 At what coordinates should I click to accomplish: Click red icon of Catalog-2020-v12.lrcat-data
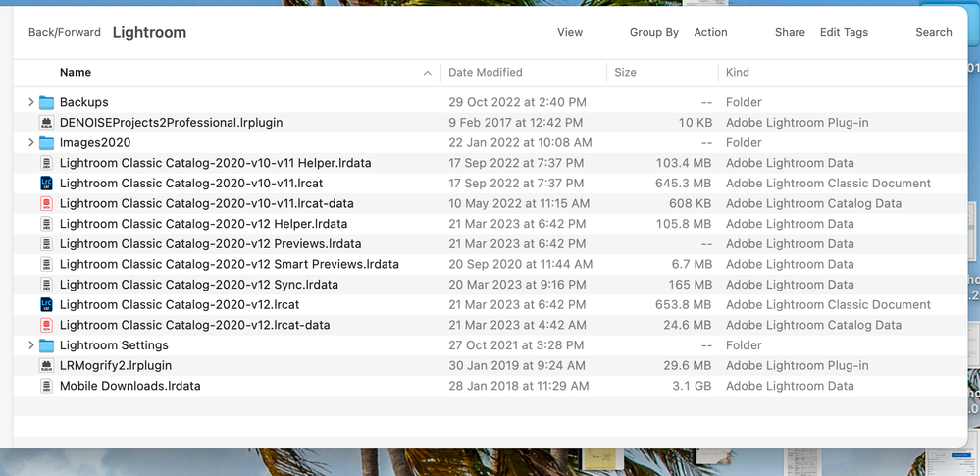(x=46, y=325)
